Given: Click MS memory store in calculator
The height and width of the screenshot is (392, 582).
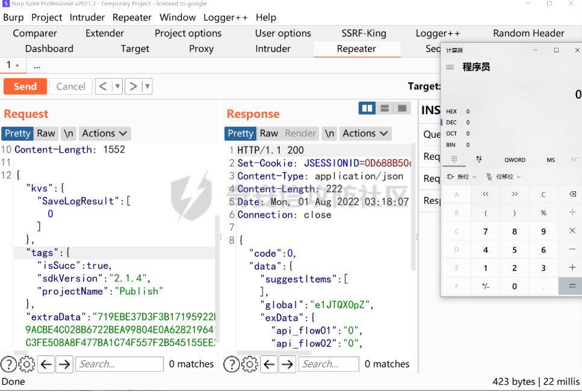Looking at the screenshot, I should click(551, 160).
